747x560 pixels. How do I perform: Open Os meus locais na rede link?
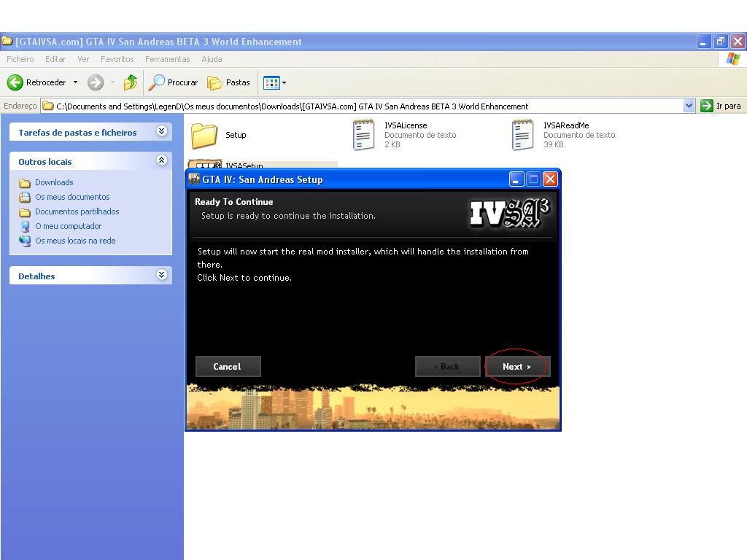75,241
